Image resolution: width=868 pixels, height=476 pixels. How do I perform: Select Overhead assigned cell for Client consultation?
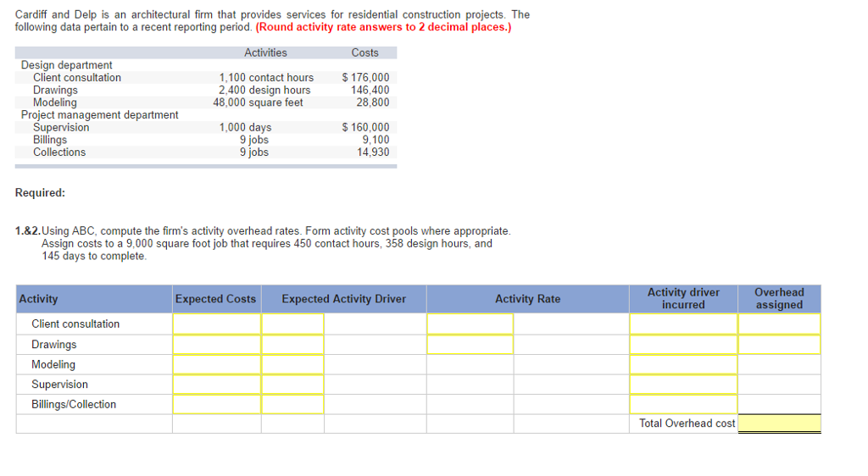[779, 324]
